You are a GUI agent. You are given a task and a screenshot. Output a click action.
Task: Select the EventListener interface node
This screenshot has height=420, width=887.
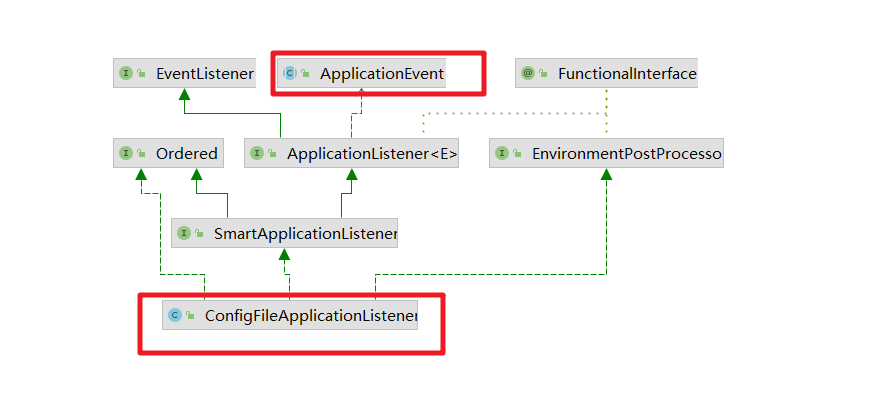point(184,73)
